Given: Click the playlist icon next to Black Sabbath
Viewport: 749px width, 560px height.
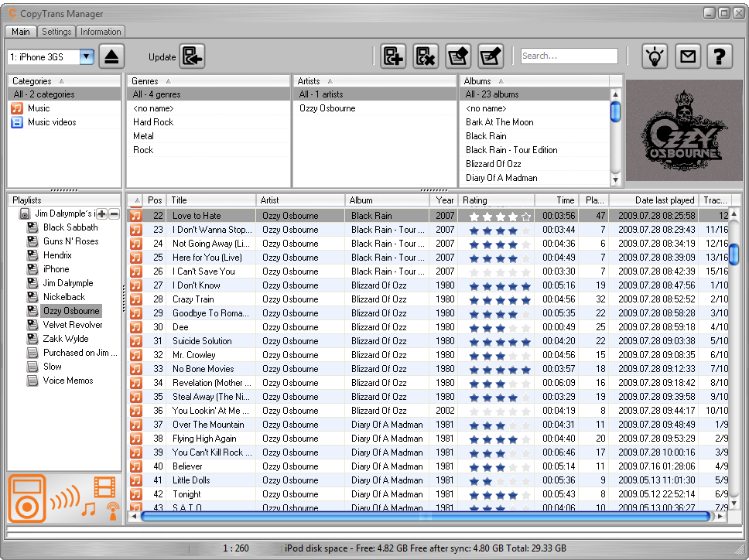Looking at the screenshot, I should (32, 227).
